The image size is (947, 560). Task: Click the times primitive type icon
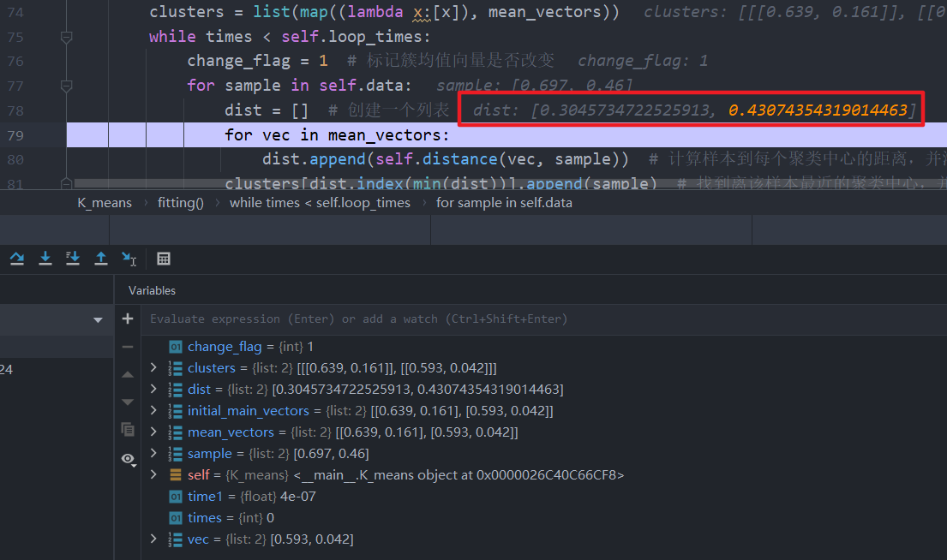[x=175, y=518]
